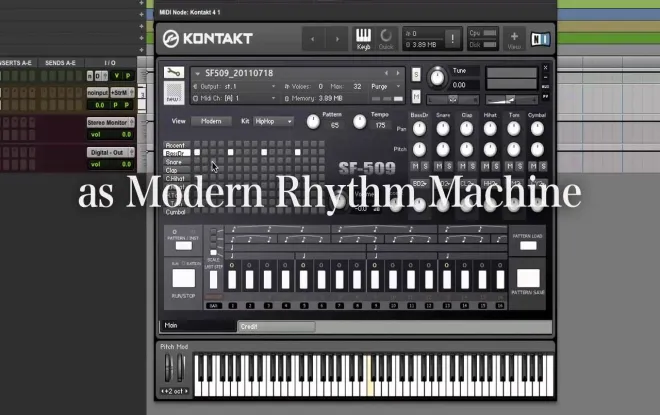Click the LAST STEP button
Viewport: 660px width, 415px height.
point(213,279)
